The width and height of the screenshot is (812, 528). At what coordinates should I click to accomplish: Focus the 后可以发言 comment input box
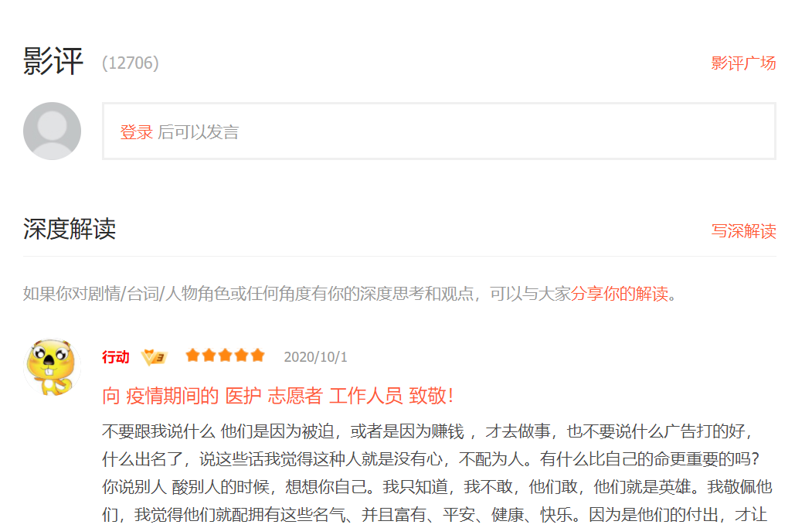(x=439, y=131)
